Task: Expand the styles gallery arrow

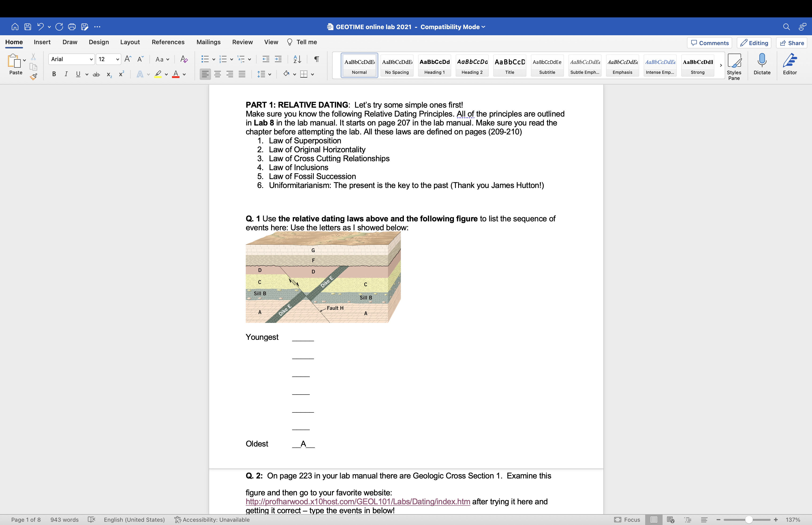Action: coord(721,66)
